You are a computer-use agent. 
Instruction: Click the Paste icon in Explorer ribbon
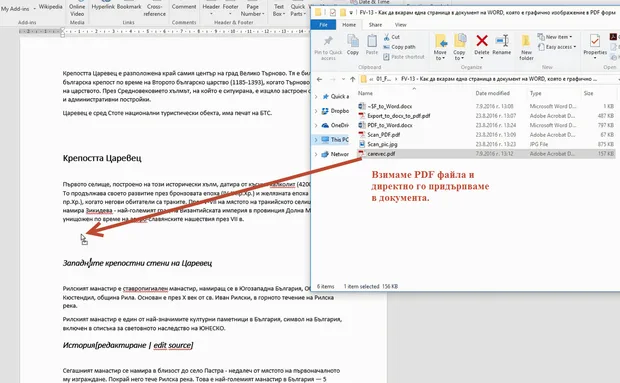(x=372, y=41)
